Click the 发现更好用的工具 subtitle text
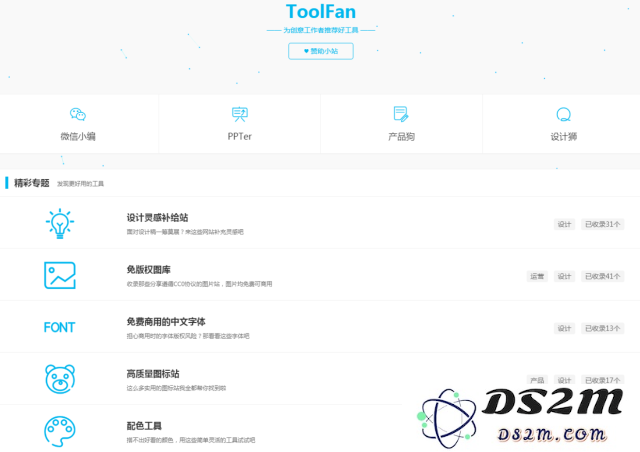The width and height of the screenshot is (640, 452). 80,184
